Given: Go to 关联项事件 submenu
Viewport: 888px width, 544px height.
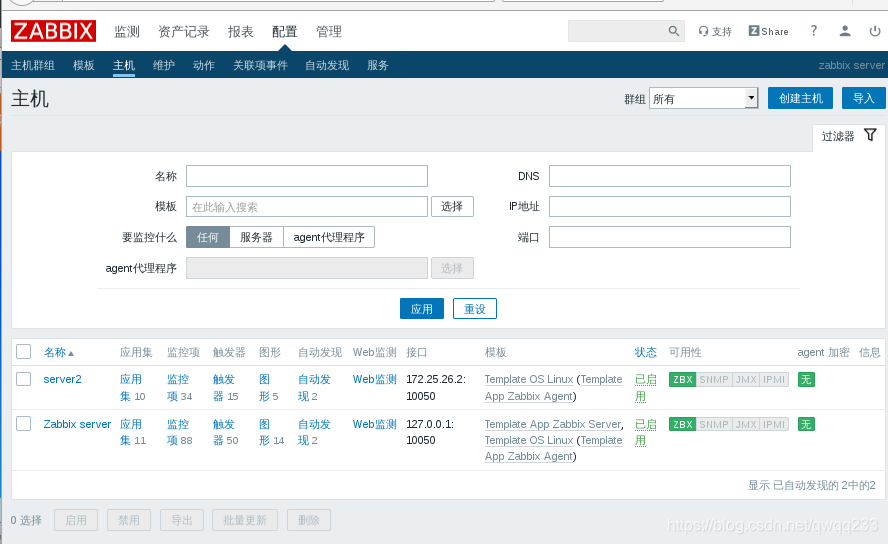Looking at the screenshot, I should tap(261, 65).
